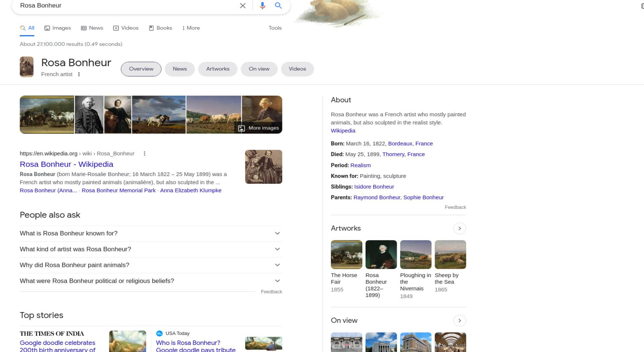Open the Realism period link

coord(361,165)
